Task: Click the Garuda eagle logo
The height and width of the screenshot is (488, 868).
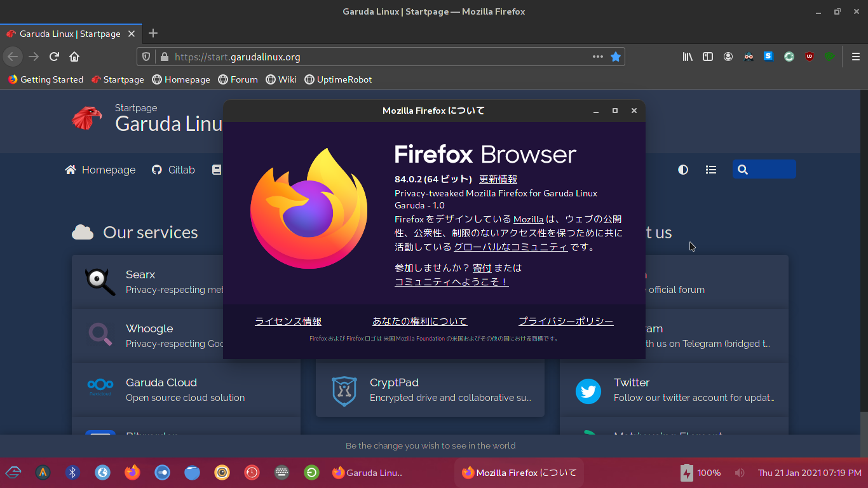Action: [x=87, y=118]
